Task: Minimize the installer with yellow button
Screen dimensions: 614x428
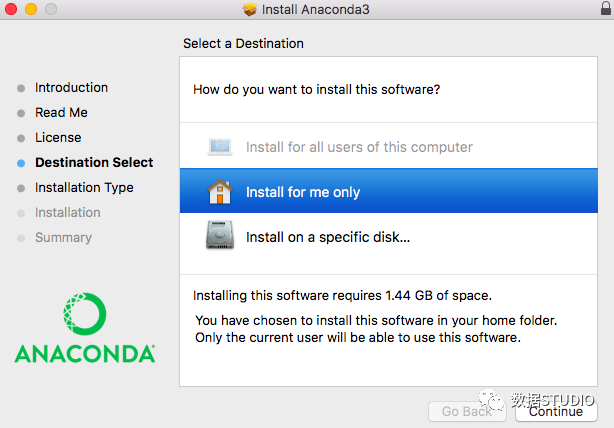Action: (31, 10)
